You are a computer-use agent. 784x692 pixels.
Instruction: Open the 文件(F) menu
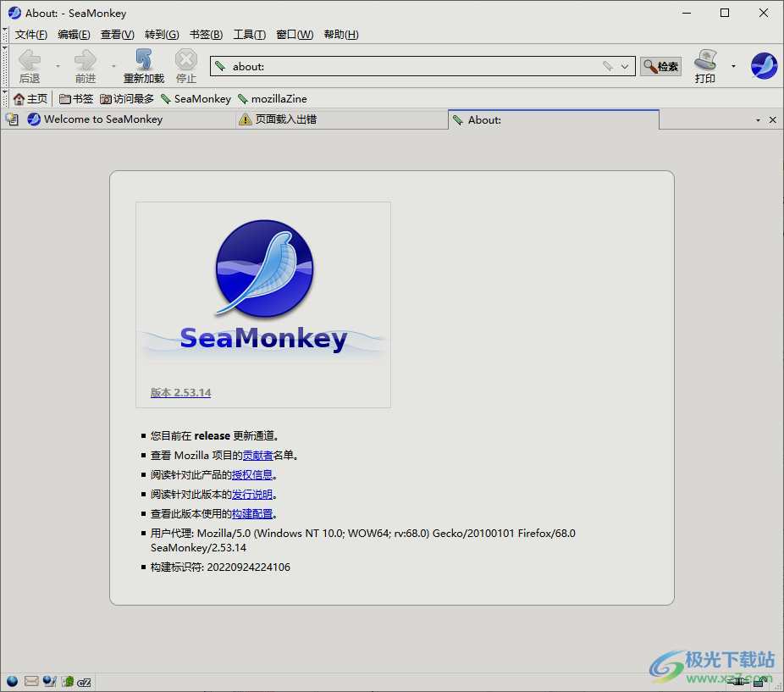[31, 35]
